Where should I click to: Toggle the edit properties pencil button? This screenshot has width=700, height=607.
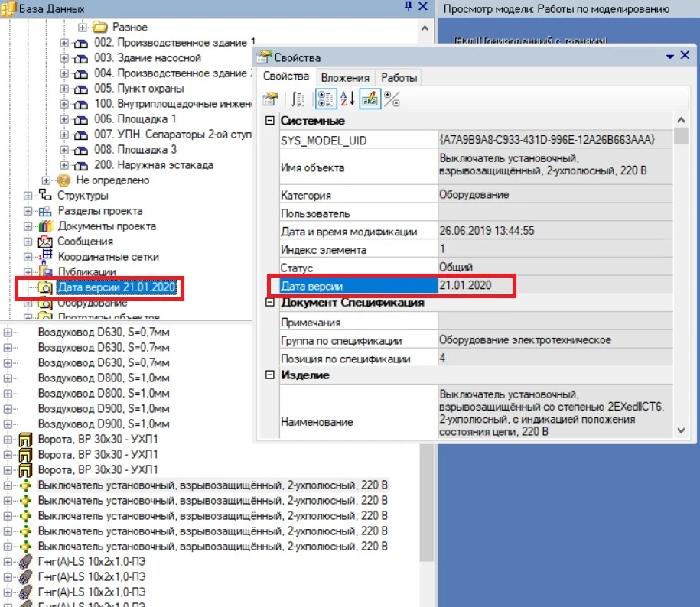(x=369, y=99)
